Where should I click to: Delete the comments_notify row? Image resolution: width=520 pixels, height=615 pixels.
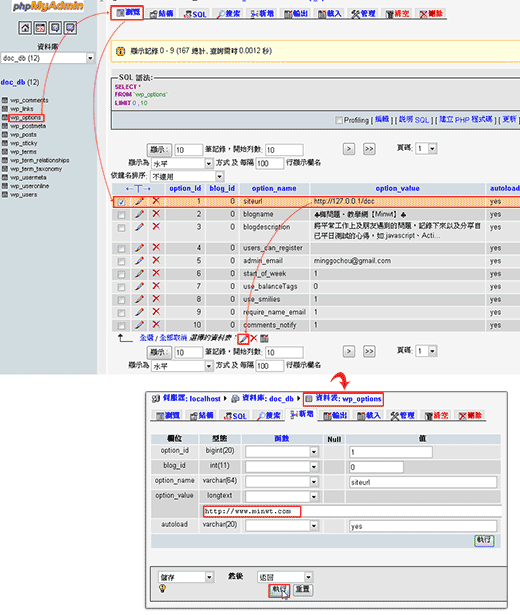(x=156, y=325)
